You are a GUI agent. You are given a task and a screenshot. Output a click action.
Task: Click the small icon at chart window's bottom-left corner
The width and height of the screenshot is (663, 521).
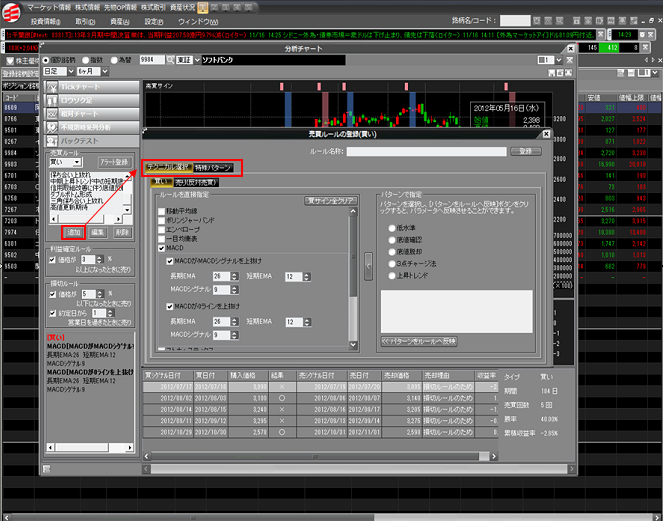(47, 469)
